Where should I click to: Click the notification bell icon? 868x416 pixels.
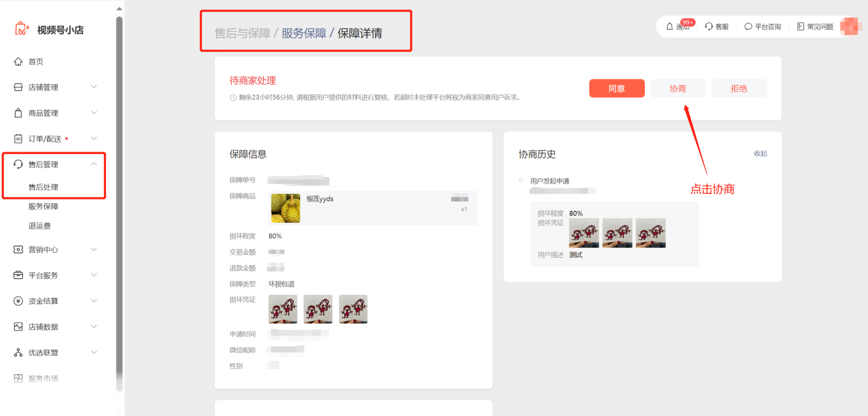click(669, 27)
